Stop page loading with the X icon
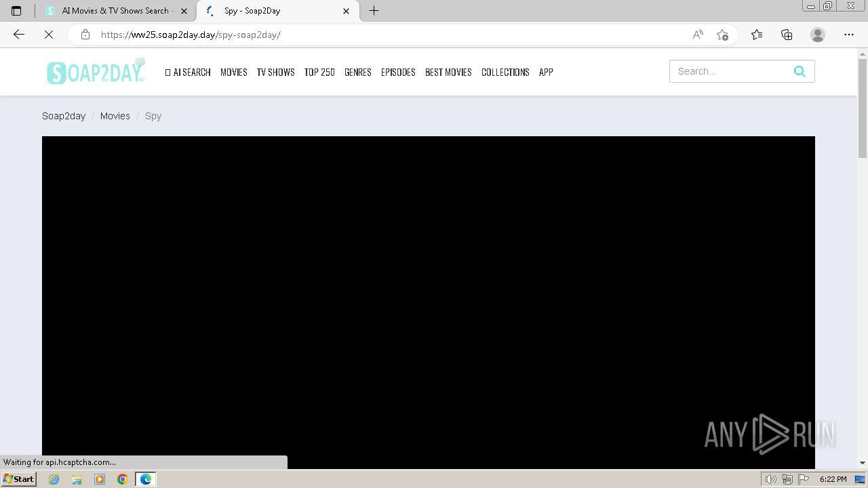The width and height of the screenshot is (868, 488). click(x=49, y=35)
